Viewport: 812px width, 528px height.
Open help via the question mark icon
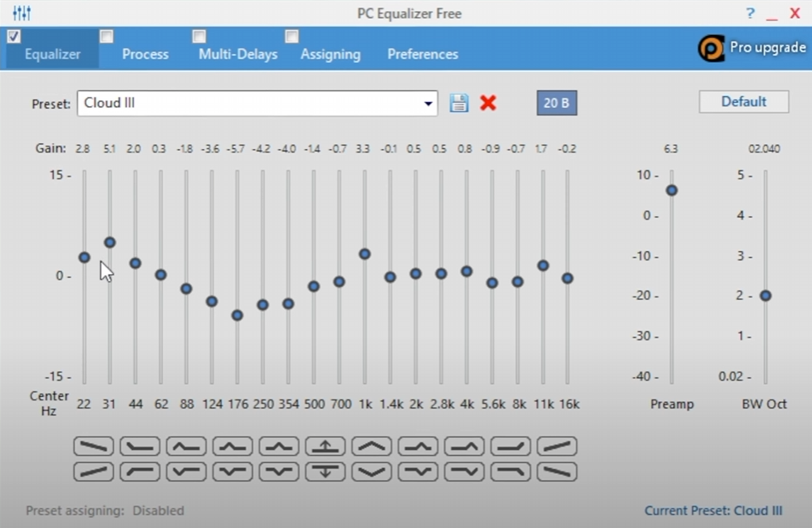[x=750, y=13]
